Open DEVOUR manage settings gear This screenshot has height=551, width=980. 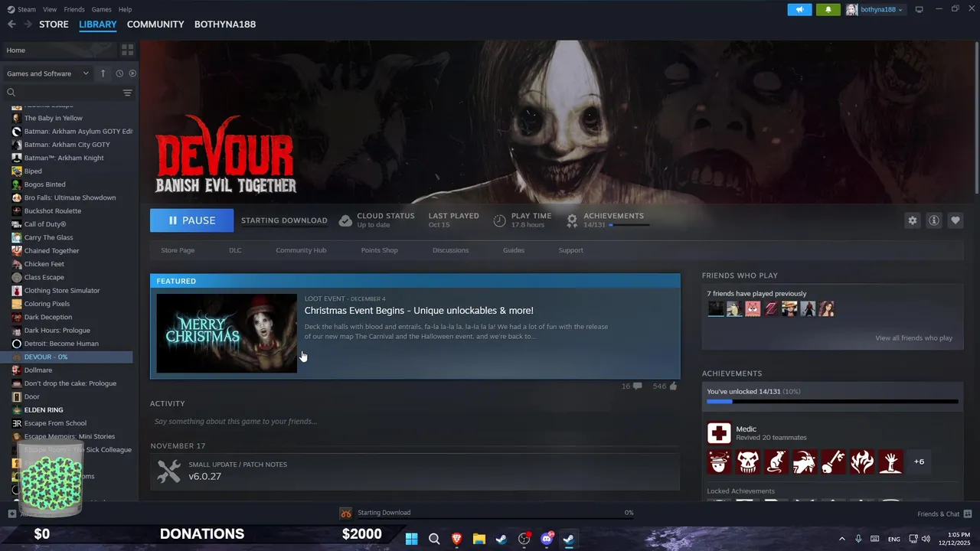pyautogui.click(x=912, y=220)
